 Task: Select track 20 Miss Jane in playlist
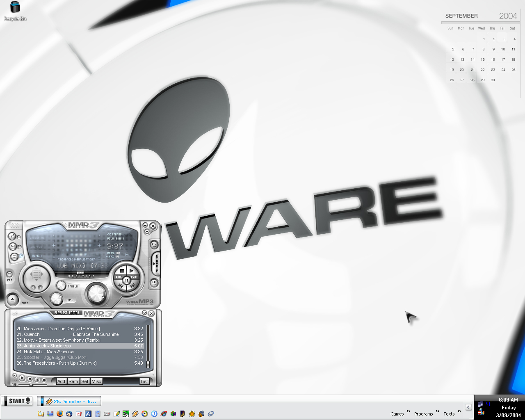[x=80, y=329]
